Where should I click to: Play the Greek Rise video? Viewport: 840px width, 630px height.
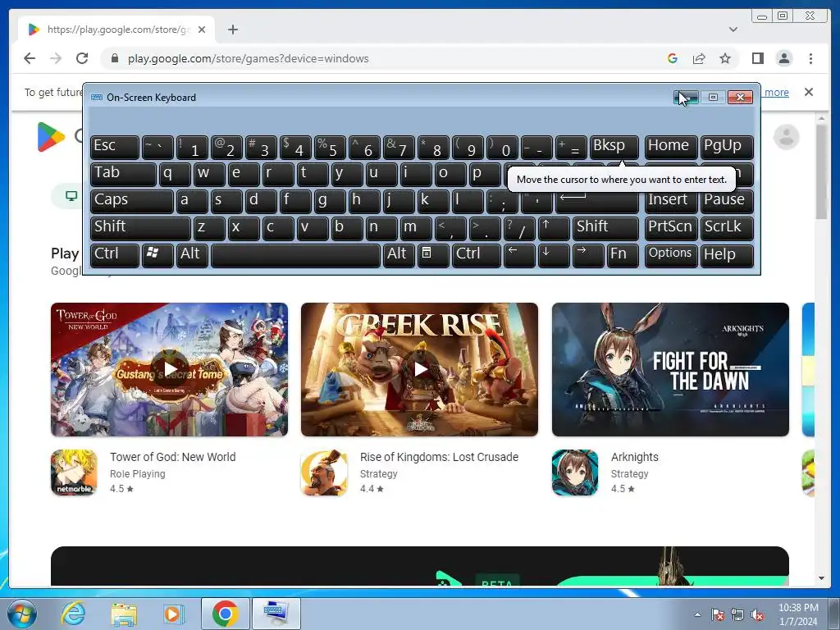point(419,369)
